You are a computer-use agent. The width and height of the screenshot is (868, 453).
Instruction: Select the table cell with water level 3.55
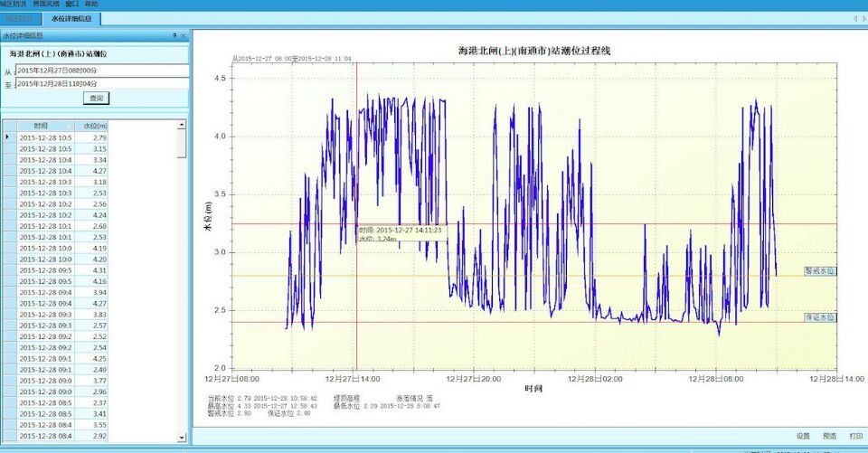(91, 425)
